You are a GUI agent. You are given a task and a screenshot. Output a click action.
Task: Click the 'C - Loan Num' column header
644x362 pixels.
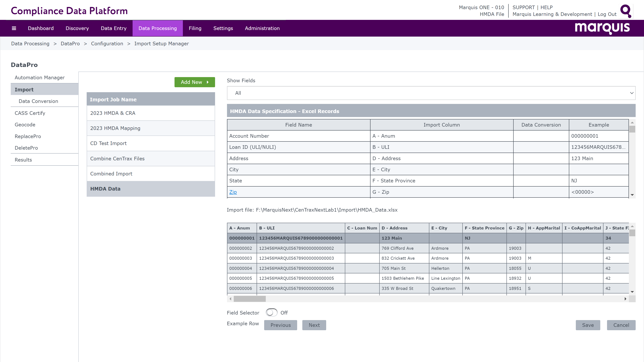362,228
